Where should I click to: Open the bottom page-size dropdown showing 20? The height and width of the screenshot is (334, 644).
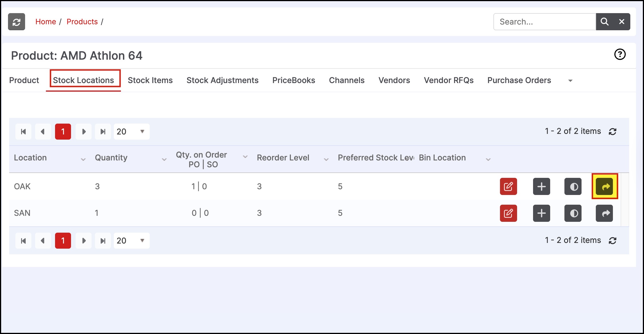131,241
